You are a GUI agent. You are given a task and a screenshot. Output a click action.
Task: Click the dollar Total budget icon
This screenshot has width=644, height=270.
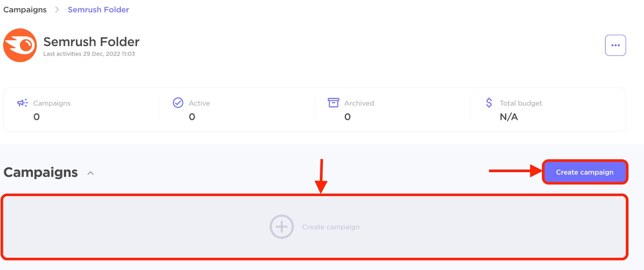coord(489,103)
